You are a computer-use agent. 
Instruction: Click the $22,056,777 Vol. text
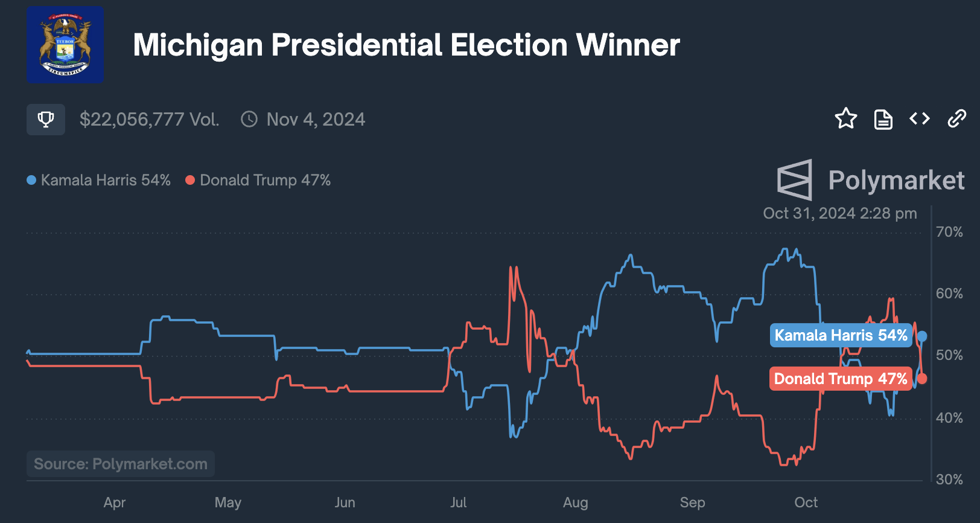[149, 119]
